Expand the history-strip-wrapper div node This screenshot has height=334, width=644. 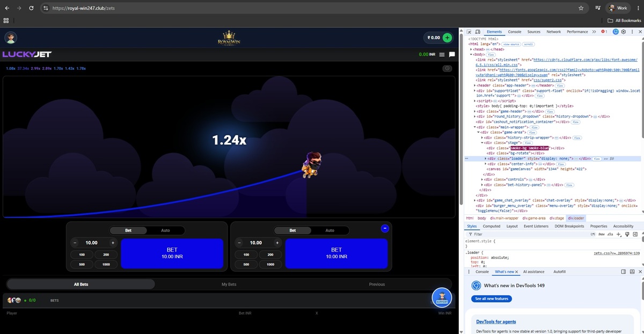[x=482, y=137]
